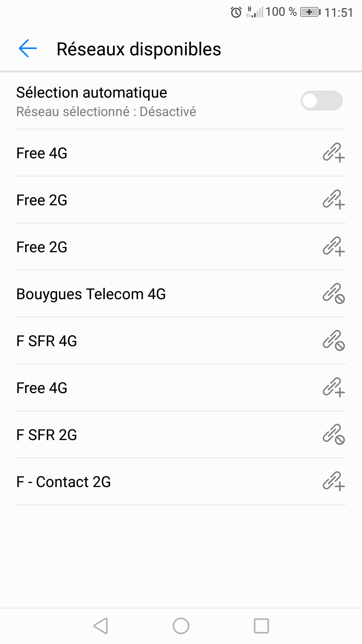Tap the forbidden link icon beside F SFR 2G
The width and height of the screenshot is (362, 644).
(x=334, y=435)
